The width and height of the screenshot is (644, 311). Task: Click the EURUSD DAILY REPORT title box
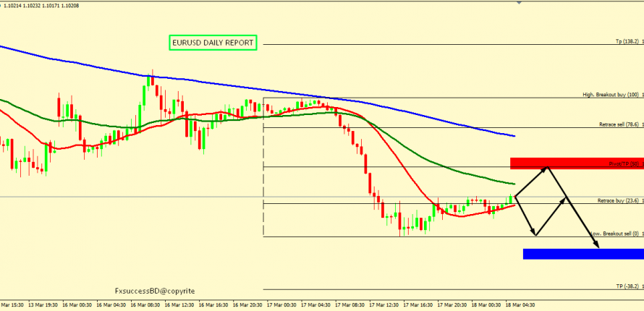(213, 43)
